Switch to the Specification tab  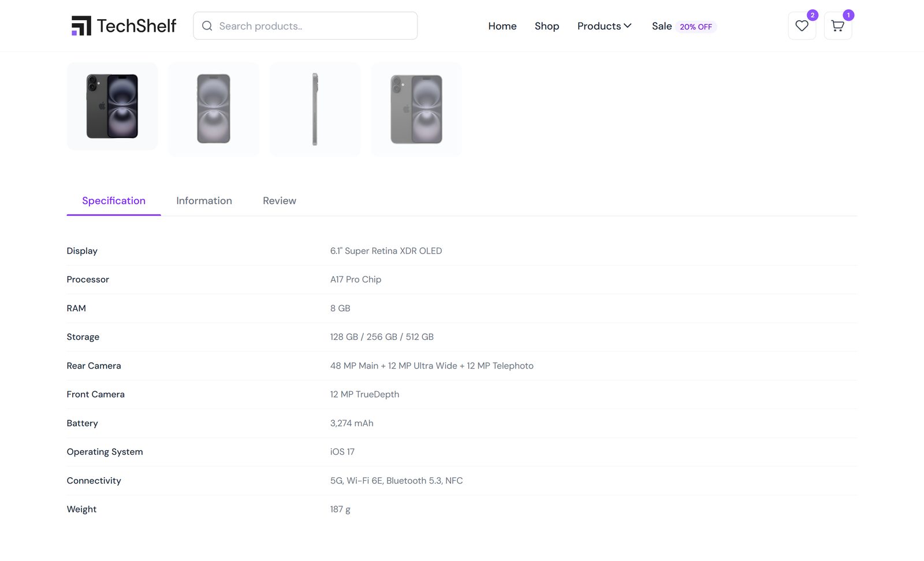click(x=114, y=201)
